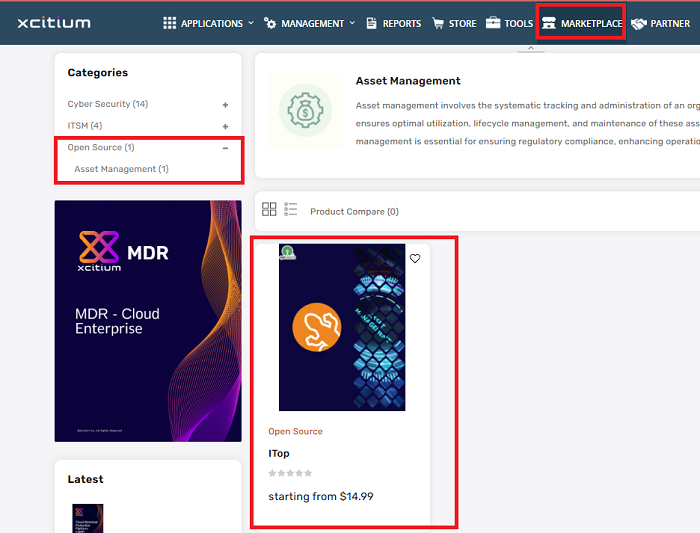Expand the Applications dropdown arrow
Image resolution: width=700 pixels, height=533 pixels.
coord(251,23)
